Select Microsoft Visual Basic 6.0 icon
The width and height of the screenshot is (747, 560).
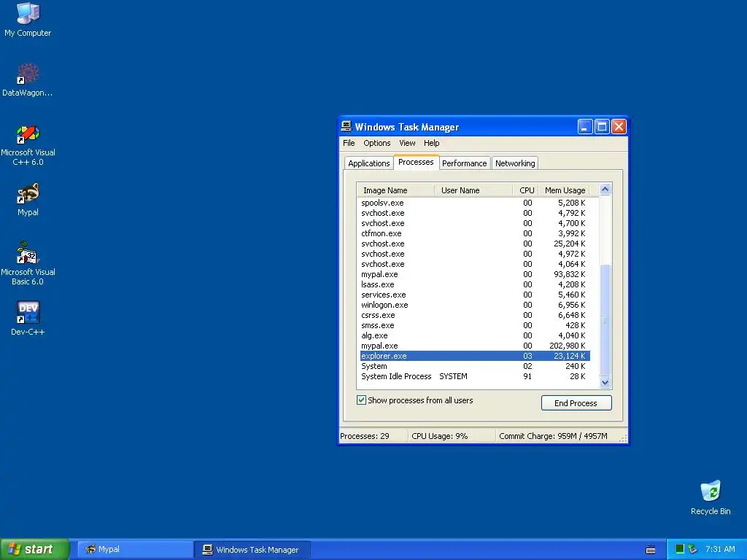tap(28, 263)
